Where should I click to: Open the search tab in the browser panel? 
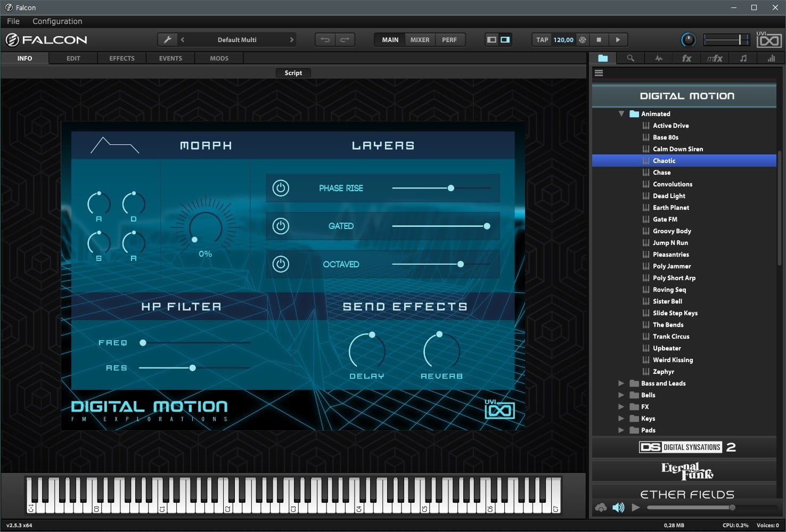631,58
